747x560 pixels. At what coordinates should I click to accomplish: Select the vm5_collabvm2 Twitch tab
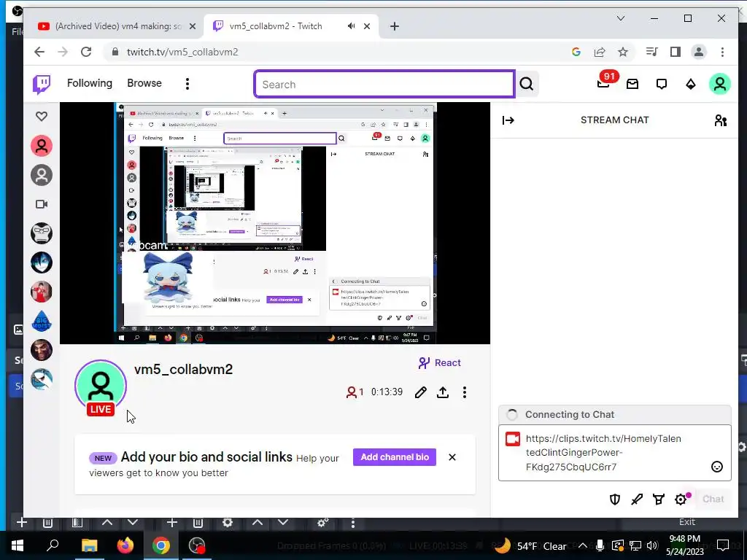(x=276, y=26)
